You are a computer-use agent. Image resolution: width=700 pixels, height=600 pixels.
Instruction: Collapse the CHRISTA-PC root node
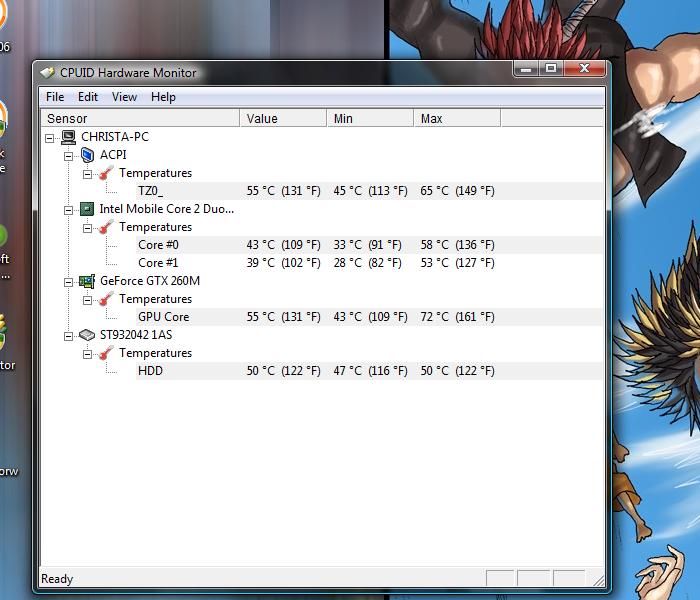pos(50,138)
